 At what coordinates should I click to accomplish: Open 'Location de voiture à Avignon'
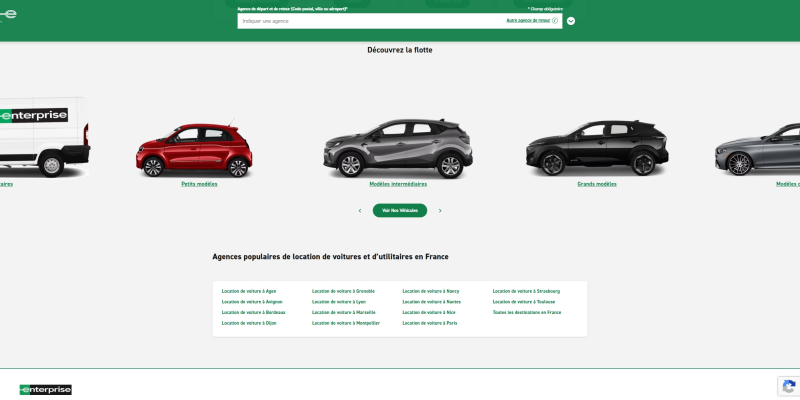[x=252, y=302]
